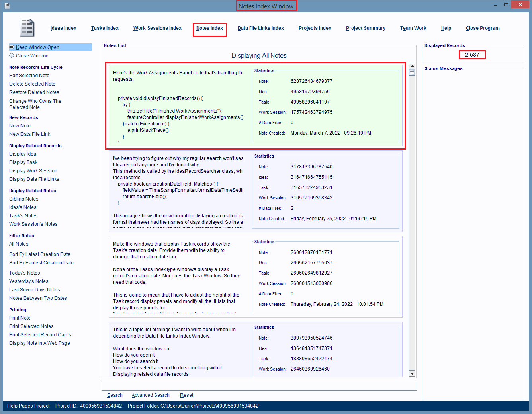
Task: Show Task's Notes
Action: pos(23,216)
